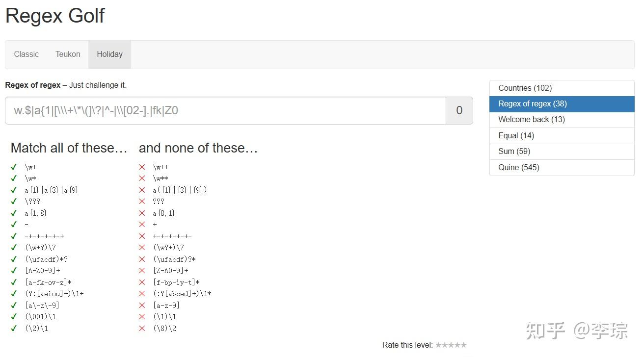Image resolution: width=644 pixels, height=357 pixels.
Task: Click the checkmark beside [A-Z0-9]+
Action: [x=14, y=270]
